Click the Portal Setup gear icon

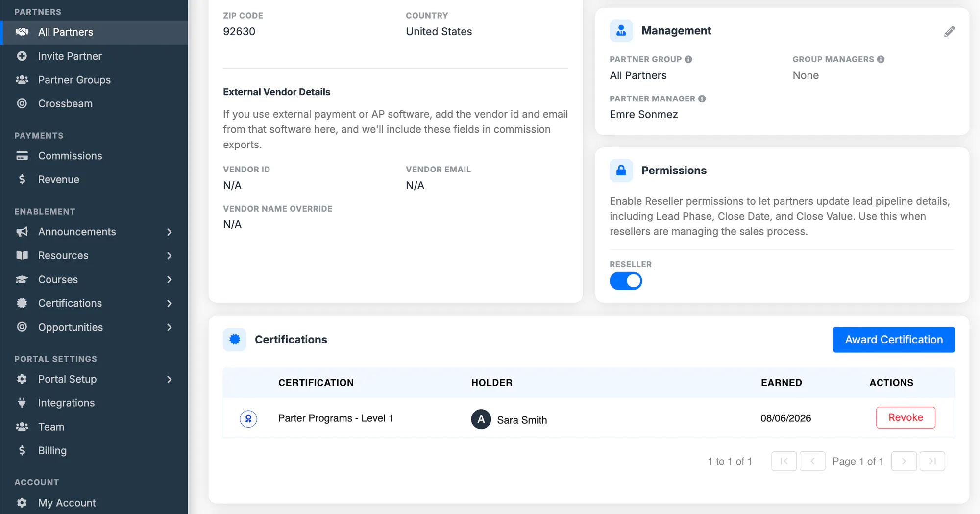tap(22, 379)
